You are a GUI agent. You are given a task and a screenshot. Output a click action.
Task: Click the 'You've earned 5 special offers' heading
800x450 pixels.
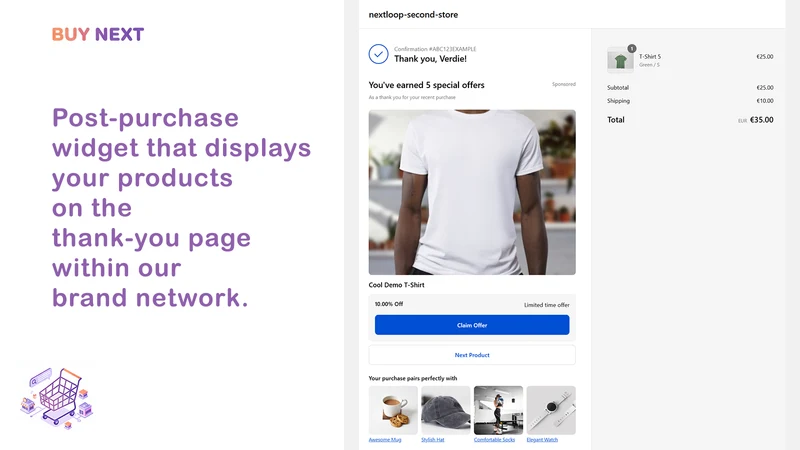(x=427, y=85)
